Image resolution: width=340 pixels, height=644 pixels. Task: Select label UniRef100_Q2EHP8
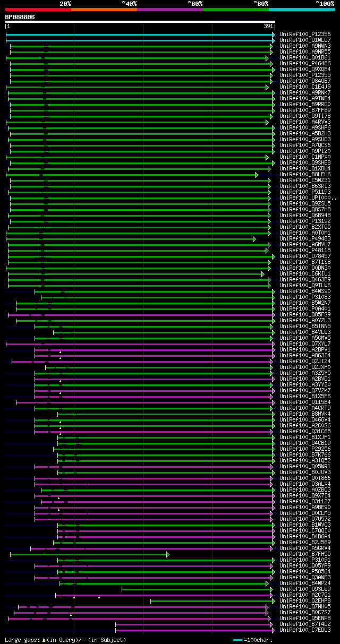click(x=305, y=600)
